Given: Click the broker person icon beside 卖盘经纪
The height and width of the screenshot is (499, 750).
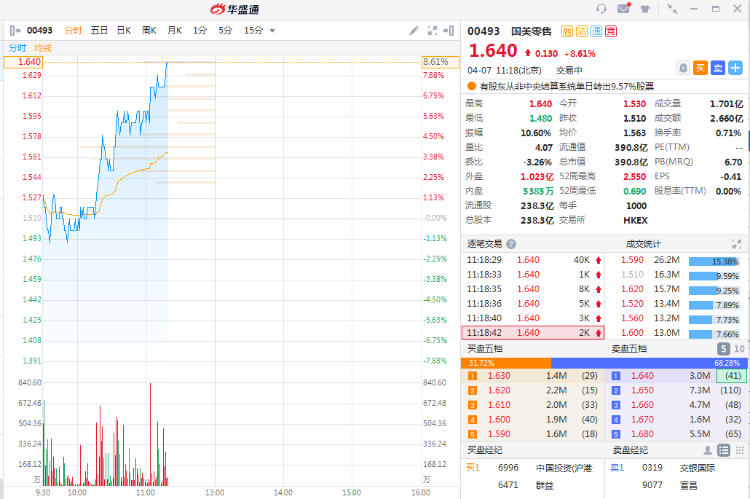Looking at the screenshot, I should point(707,450).
